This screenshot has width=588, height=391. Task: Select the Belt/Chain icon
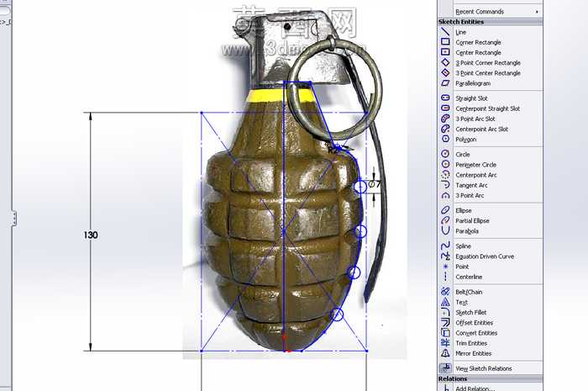pos(445,292)
